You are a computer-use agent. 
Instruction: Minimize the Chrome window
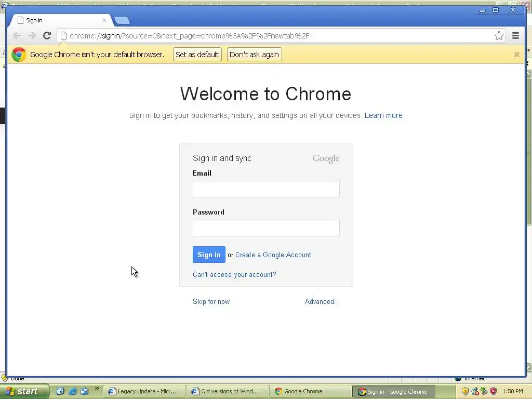[x=482, y=10]
